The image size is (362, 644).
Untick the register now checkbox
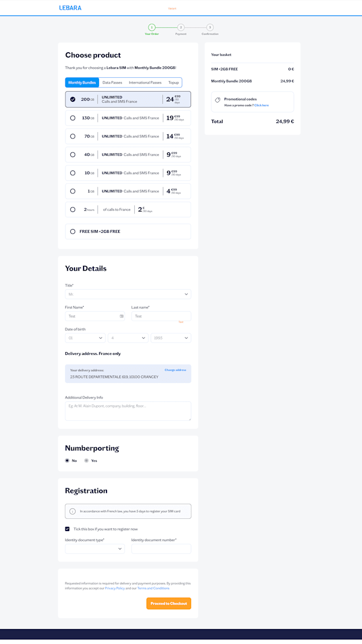tap(67, 529)
